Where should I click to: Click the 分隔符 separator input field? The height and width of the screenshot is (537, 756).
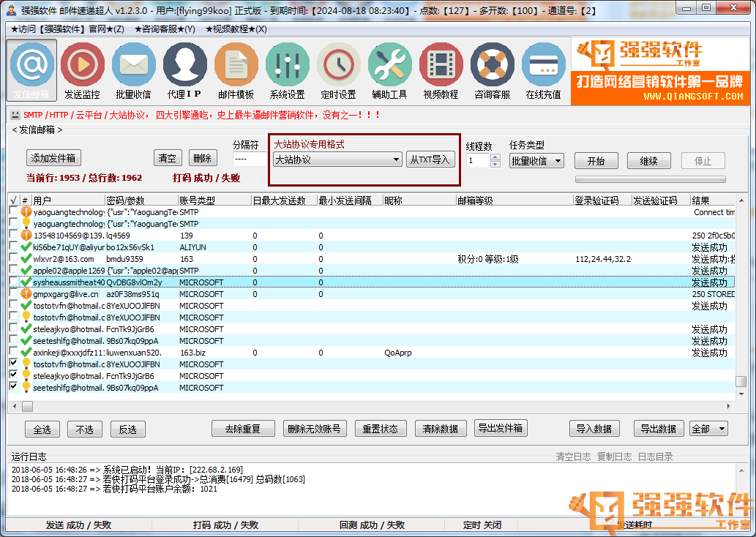click(250, 159)
